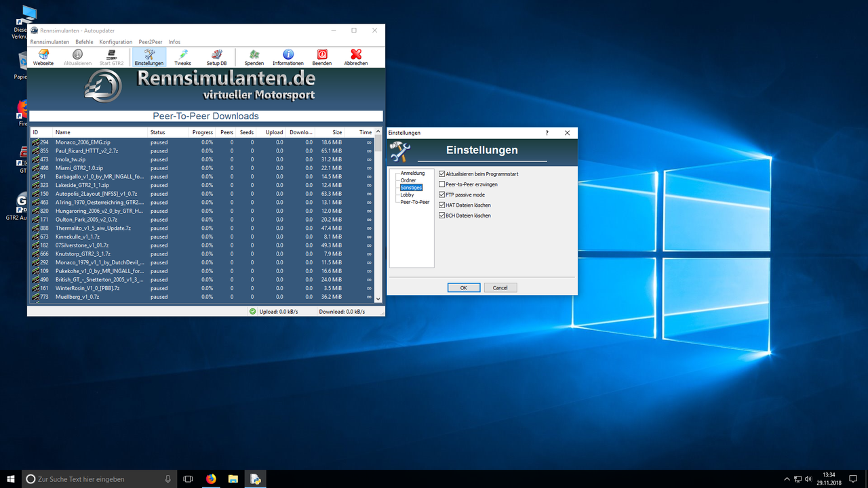Open the Konfiguration menu
Screen dimensions: 868x488
click(116, 42)
